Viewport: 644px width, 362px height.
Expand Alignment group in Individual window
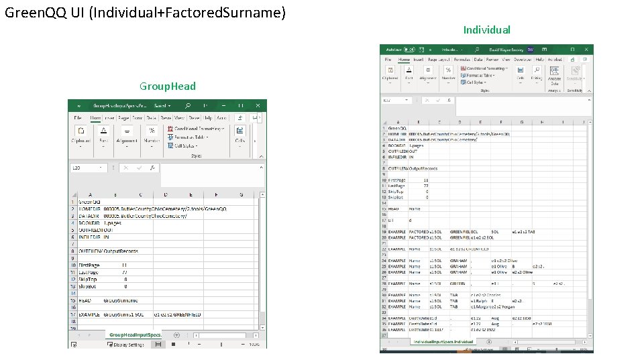pos(427,82)
